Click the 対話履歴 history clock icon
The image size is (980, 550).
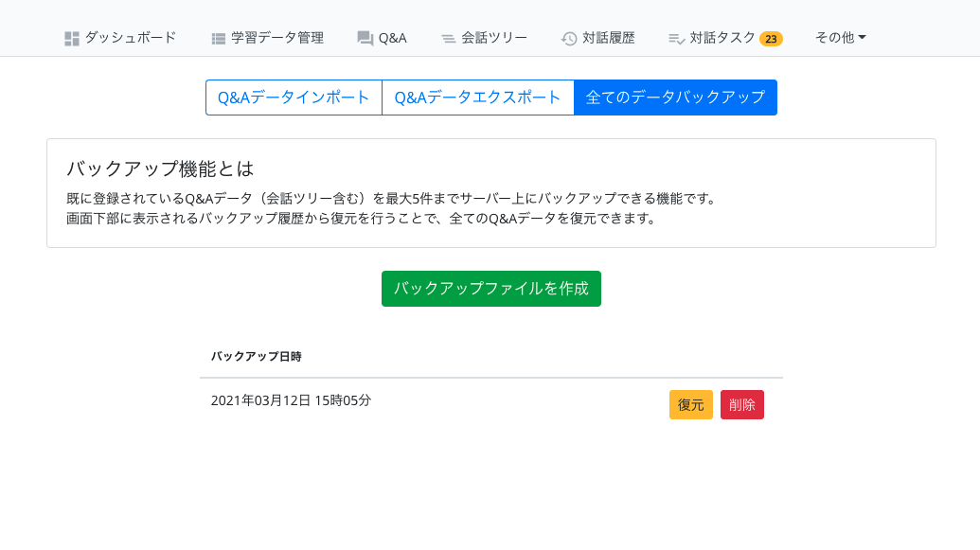(569, 39)
